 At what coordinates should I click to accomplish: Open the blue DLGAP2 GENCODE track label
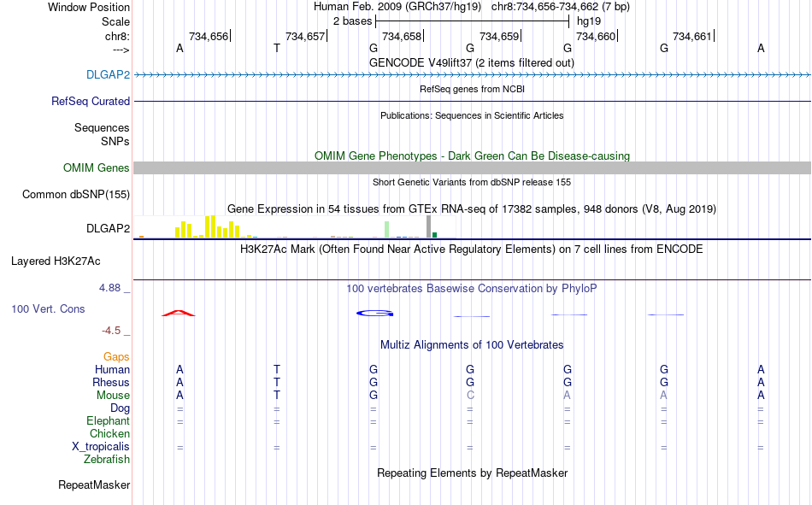[x=108, y=74]
